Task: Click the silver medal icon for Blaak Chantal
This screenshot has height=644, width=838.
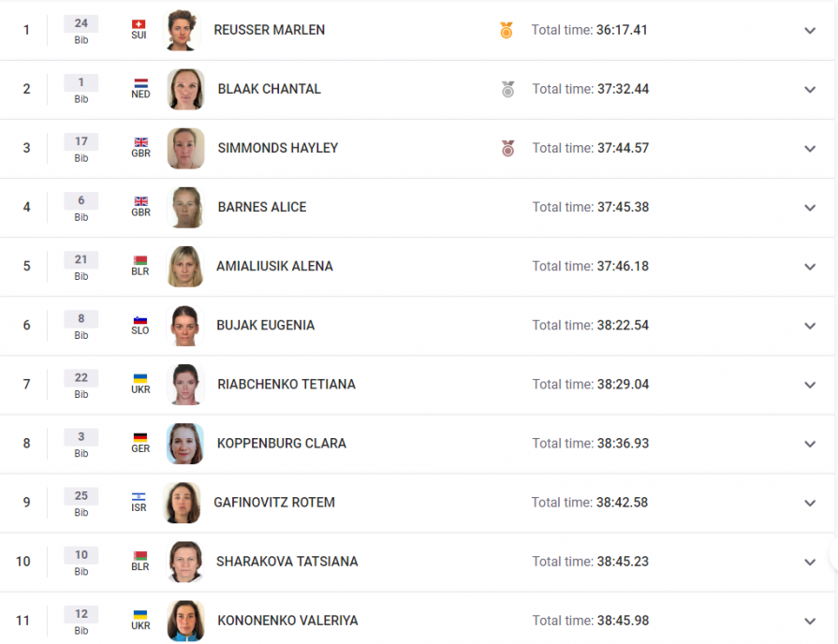Action: pos(507,89)
